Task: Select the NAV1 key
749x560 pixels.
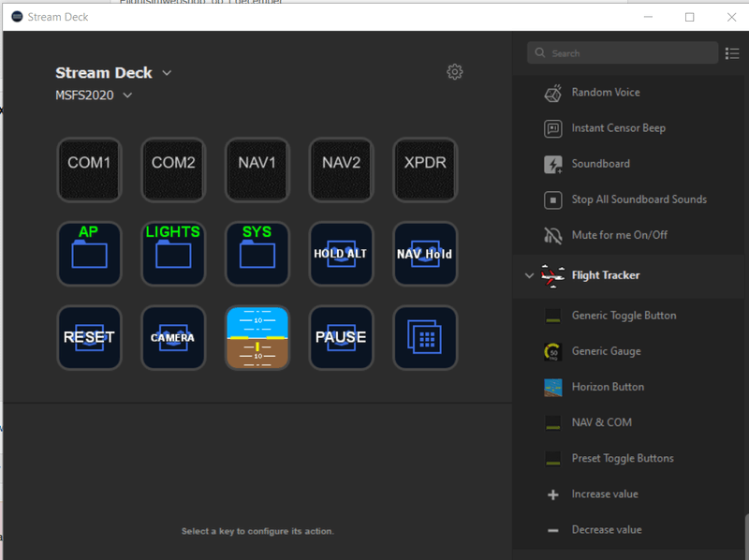Action: point(257,169)
